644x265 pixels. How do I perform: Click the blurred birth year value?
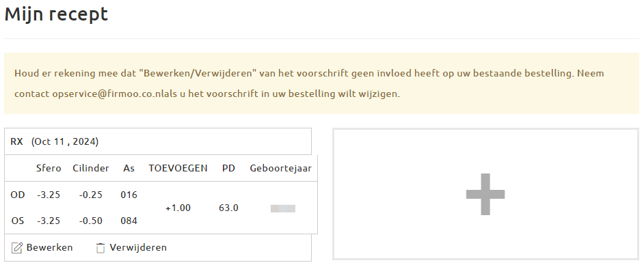282,208
